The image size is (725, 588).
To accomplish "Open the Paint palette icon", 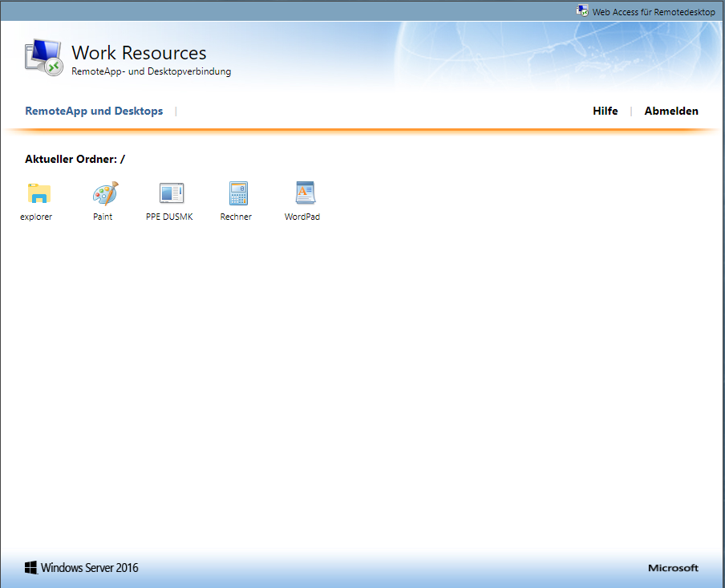I will point(105,193).
